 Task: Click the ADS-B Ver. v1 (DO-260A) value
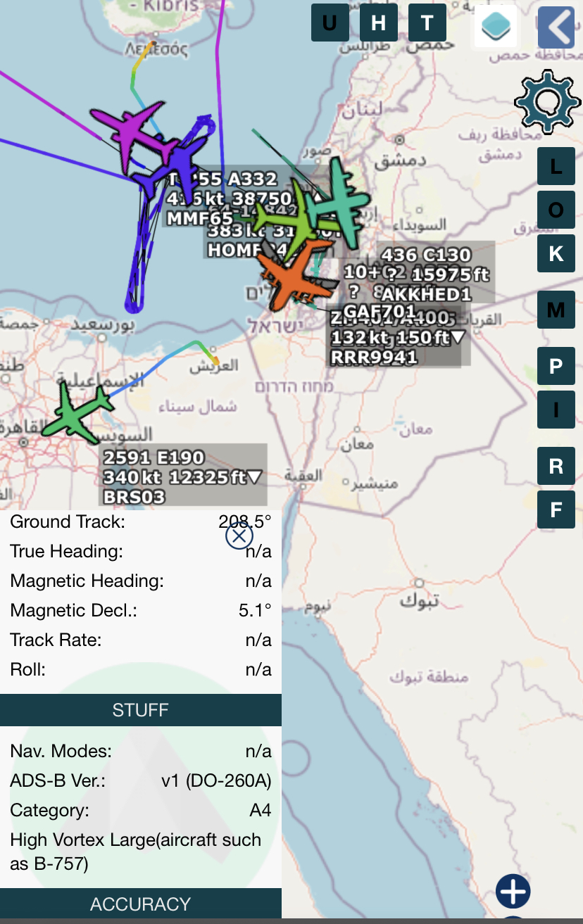[x=216, y=780]
